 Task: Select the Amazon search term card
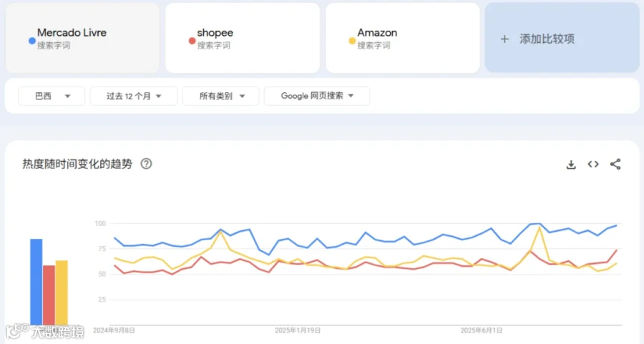pyautogui.click(x=403, y=38)
